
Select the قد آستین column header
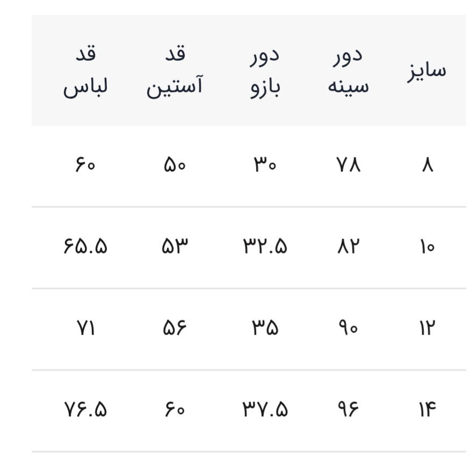(x=175, y=71)
